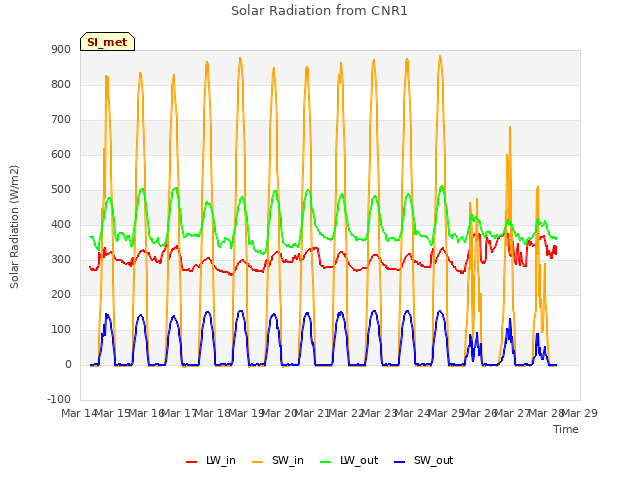Click the blue SW_out legend color marker
Screen dimensions: 640x480
[x=400, y=462]
